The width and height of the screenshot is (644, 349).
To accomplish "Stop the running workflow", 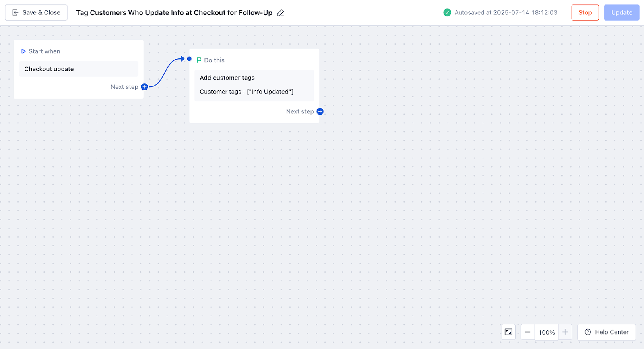I will click(585, 12).
